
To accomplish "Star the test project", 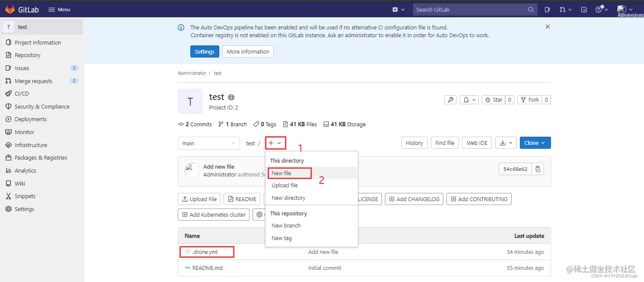I will pyautogui.click(x=493, y=99).
